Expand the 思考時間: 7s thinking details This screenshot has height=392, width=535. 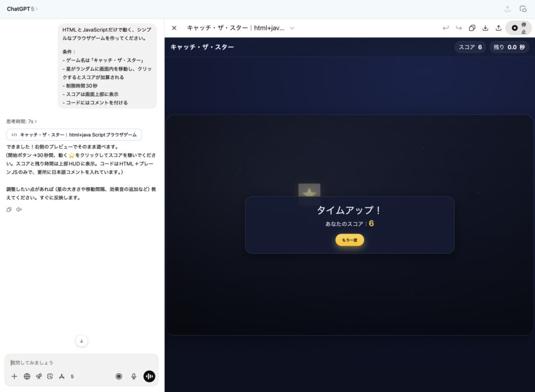click(21, 122)
